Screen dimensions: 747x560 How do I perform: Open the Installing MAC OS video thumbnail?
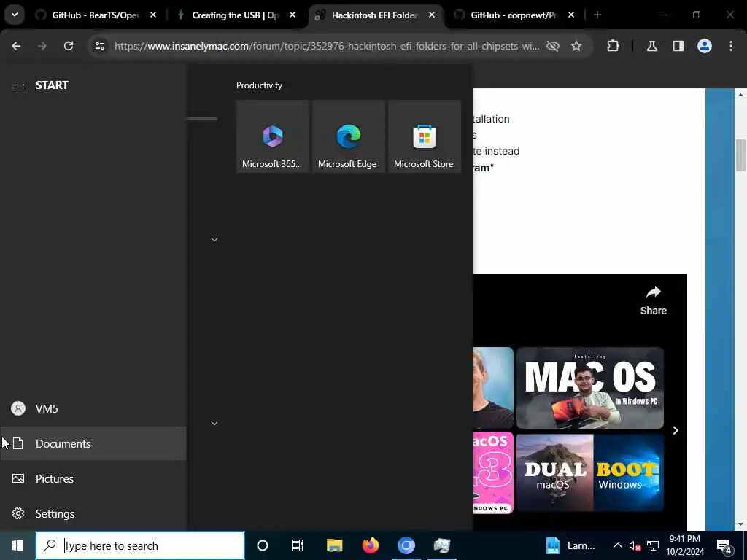pyautogui.click(x=589, y=388)
